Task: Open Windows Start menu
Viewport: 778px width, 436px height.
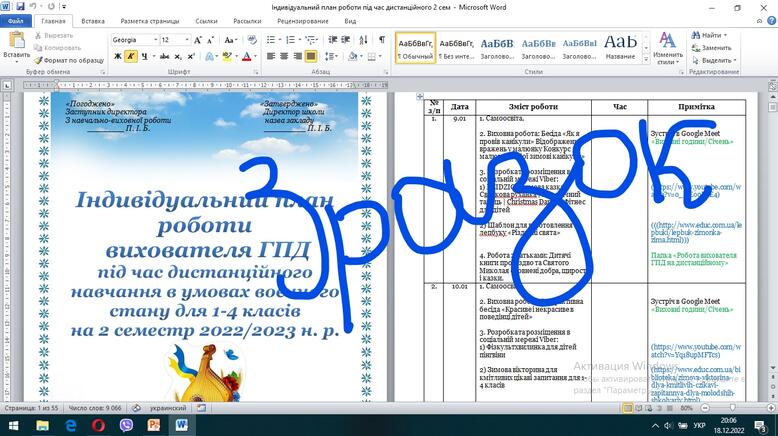Action: pyautogui.click(x=13, y=426)
